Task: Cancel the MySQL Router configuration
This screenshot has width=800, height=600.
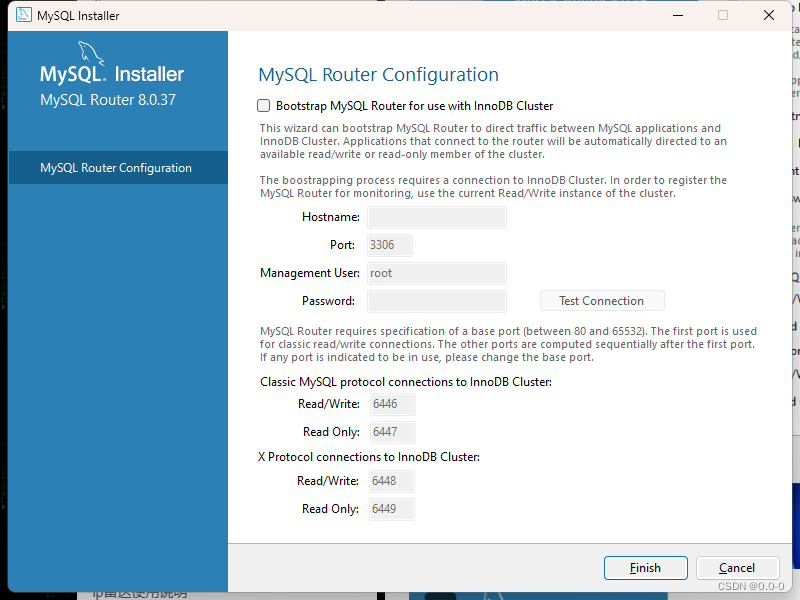Action: (737, 568)
